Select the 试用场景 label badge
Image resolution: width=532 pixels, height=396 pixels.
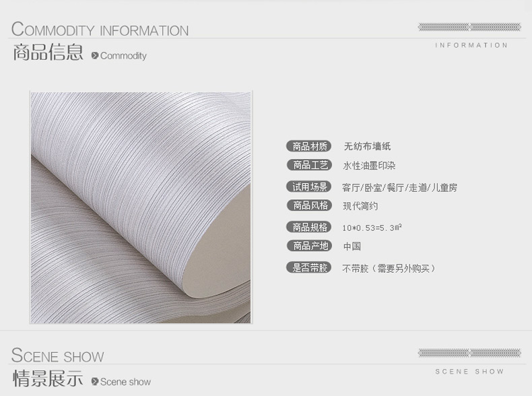point(309,187)
